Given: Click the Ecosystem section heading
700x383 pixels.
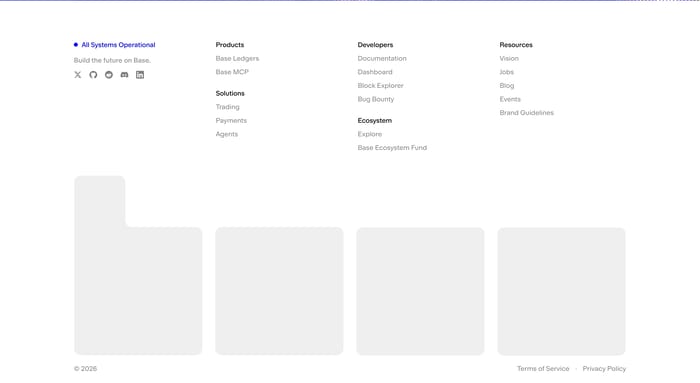Looking at the screenshot, I should pos(375,121).
